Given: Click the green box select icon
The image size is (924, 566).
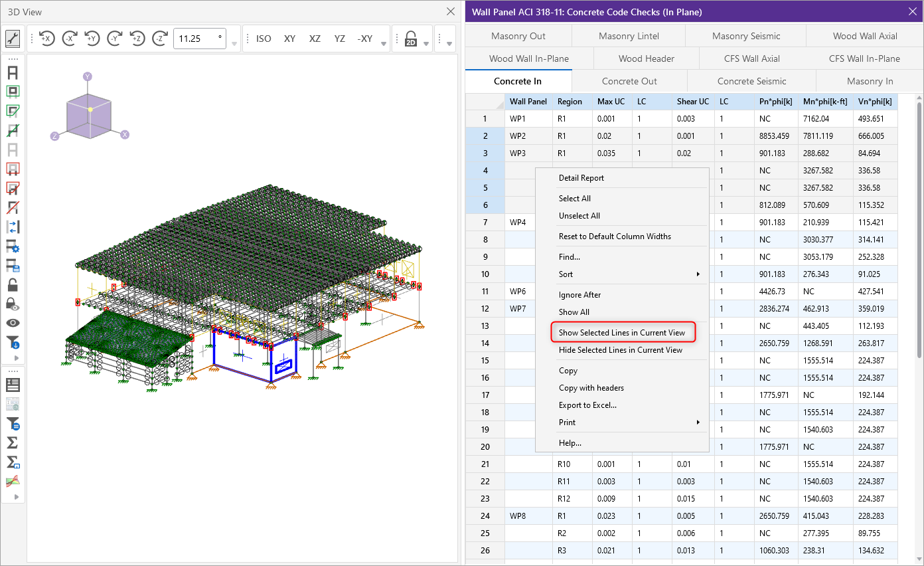Looking at the screenshot, I should click(x=13, y=92).
